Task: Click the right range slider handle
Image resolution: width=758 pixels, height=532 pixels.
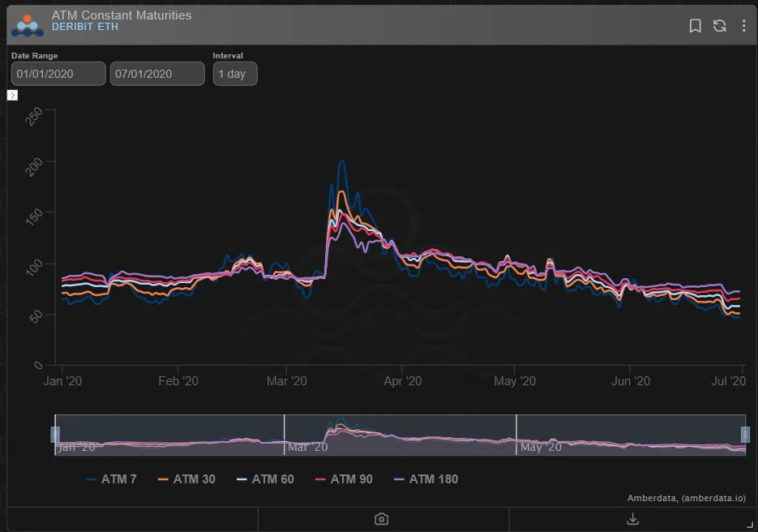Action: click(745, 435)
